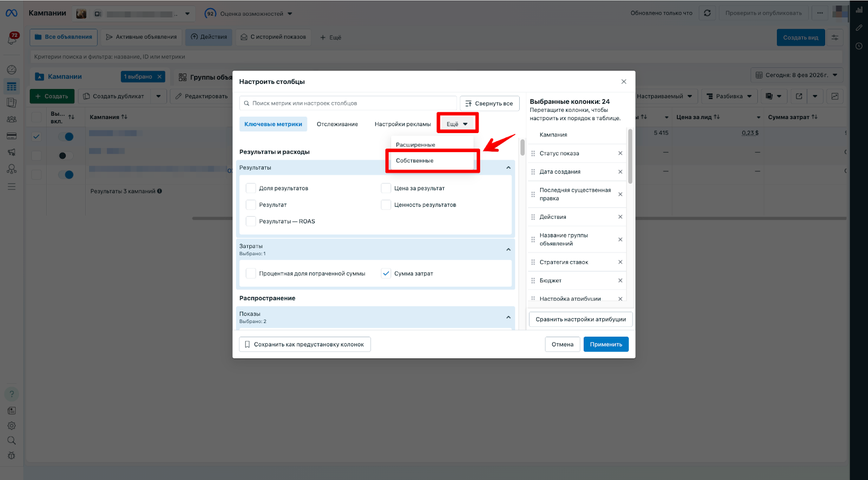The image size is (868, 480).
Task: Collapse the Показы section
Action: tap(508, 317)
